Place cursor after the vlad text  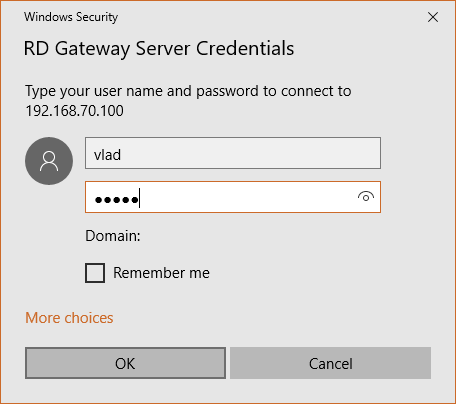tap(122, 155)
